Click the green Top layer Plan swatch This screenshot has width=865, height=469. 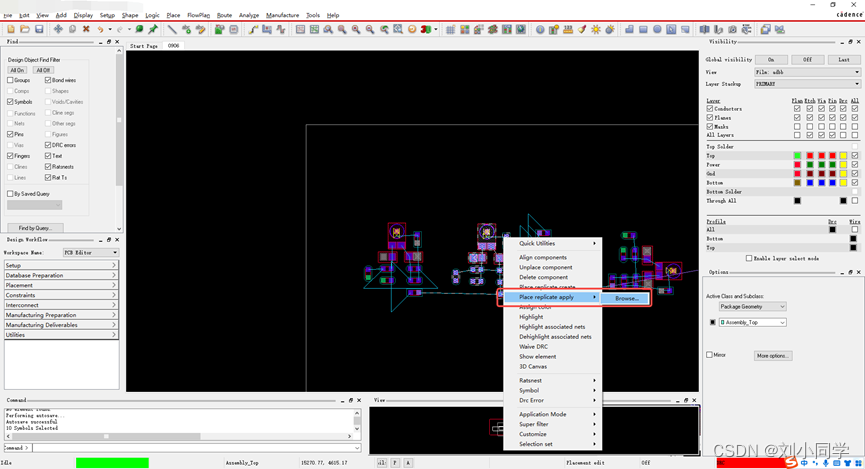click(797, 156)
